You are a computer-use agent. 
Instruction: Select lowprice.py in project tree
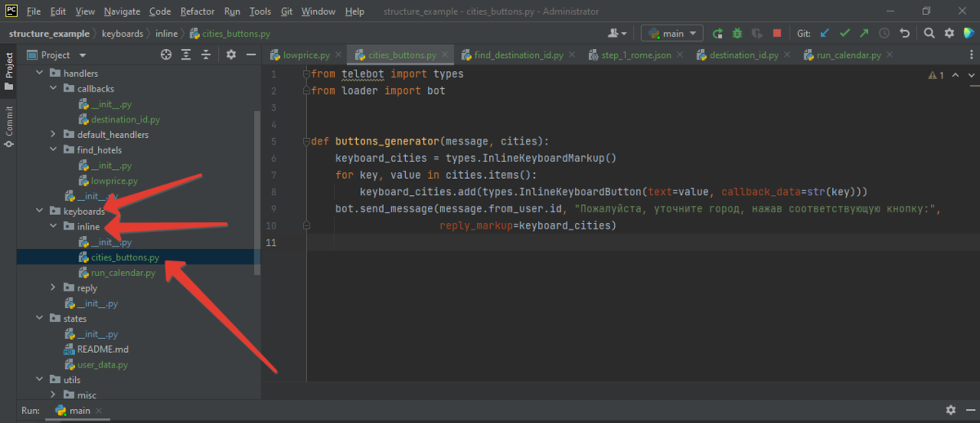114,180
